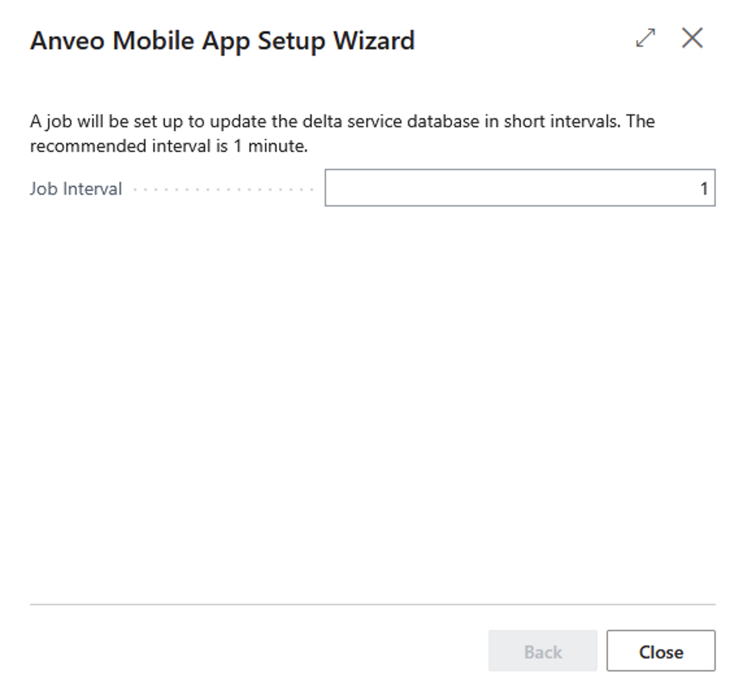Finish the wizard via the Close button
This screenshot has width=743, height=700.
click(x=661, y=651)
